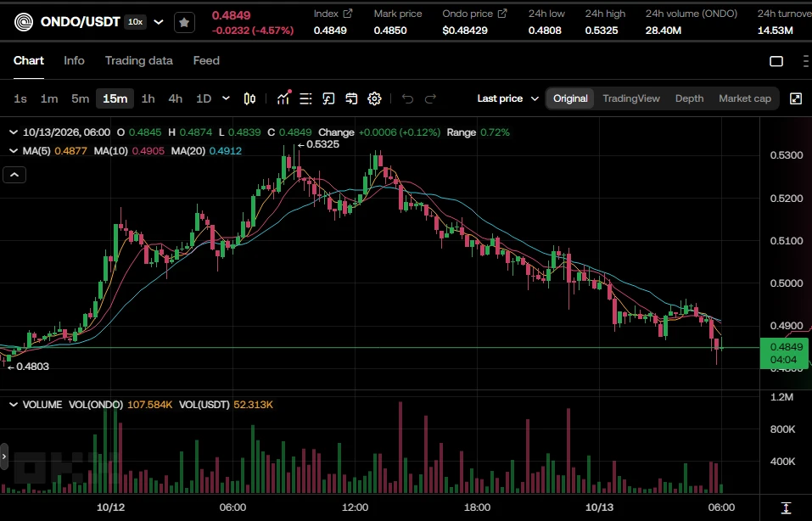Auto-fit the price scale icon
Viewport: 812px width, 521px height.
click(786, 507)
